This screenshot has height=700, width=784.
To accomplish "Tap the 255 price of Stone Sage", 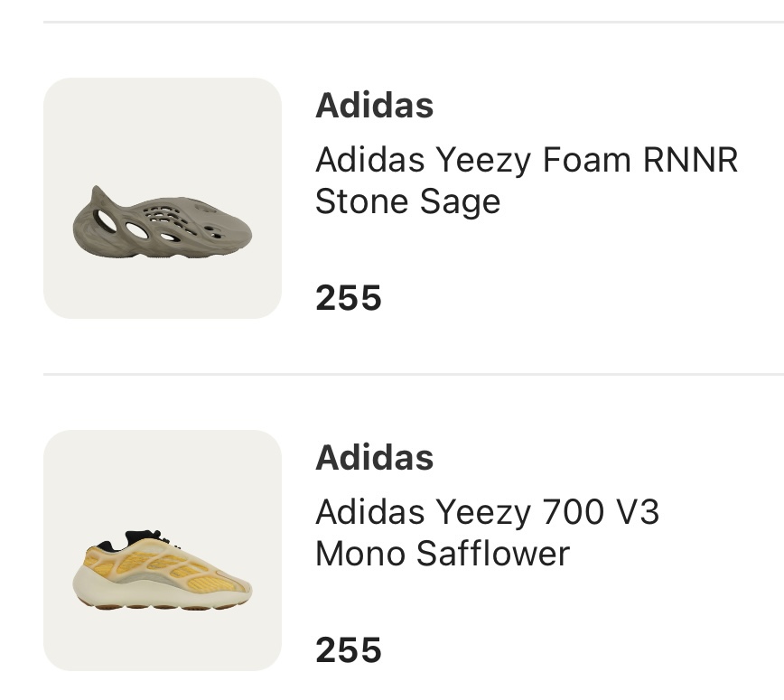I will [349, 298].
